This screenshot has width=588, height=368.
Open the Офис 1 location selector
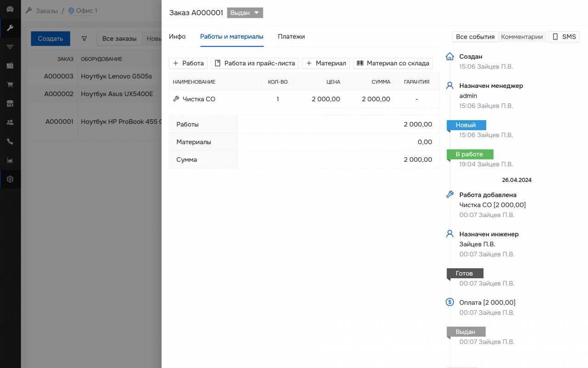(83, 11)
